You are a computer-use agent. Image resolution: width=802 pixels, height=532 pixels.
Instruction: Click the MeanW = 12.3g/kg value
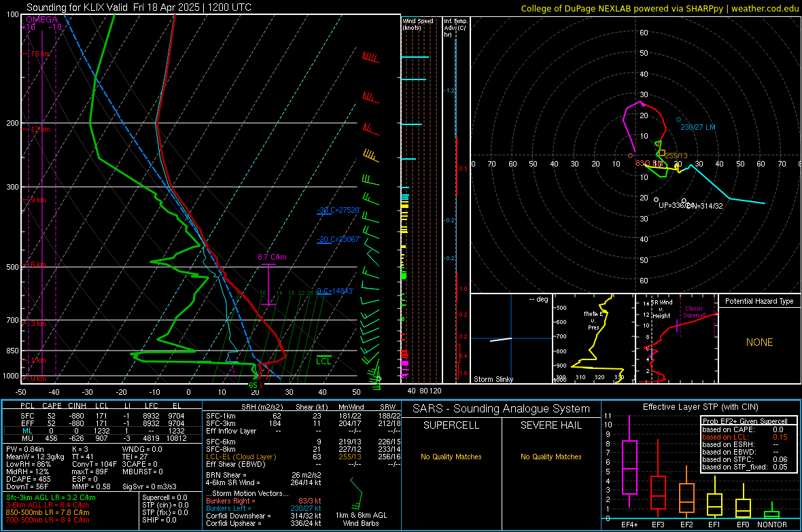(35, 457)
